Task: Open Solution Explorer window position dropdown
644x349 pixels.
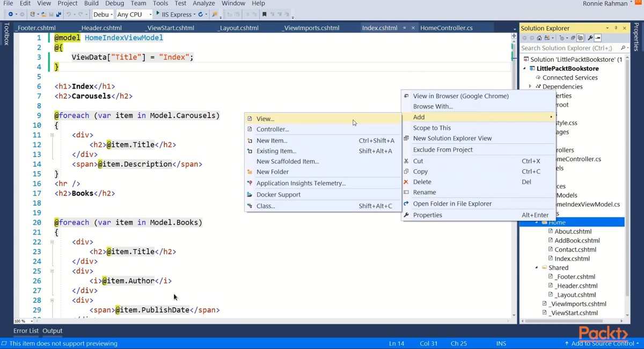Action: [x=608, y=28]
